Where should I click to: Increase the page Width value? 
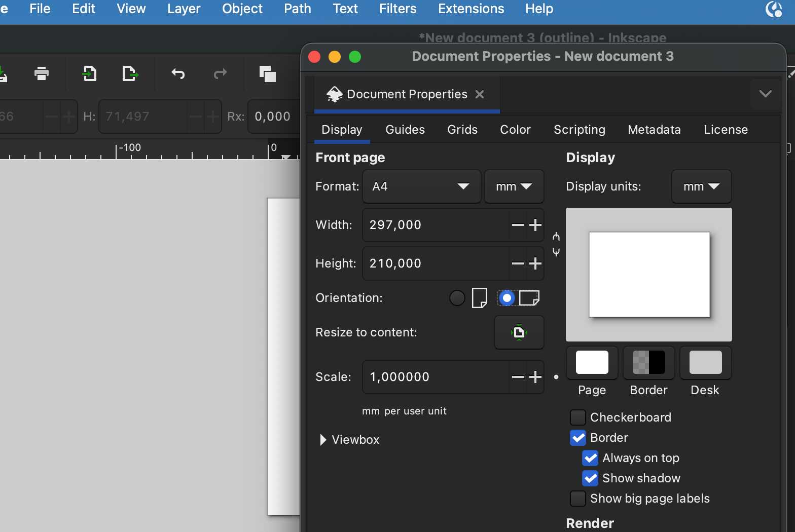pyautogui.click(x=535, y=225)
